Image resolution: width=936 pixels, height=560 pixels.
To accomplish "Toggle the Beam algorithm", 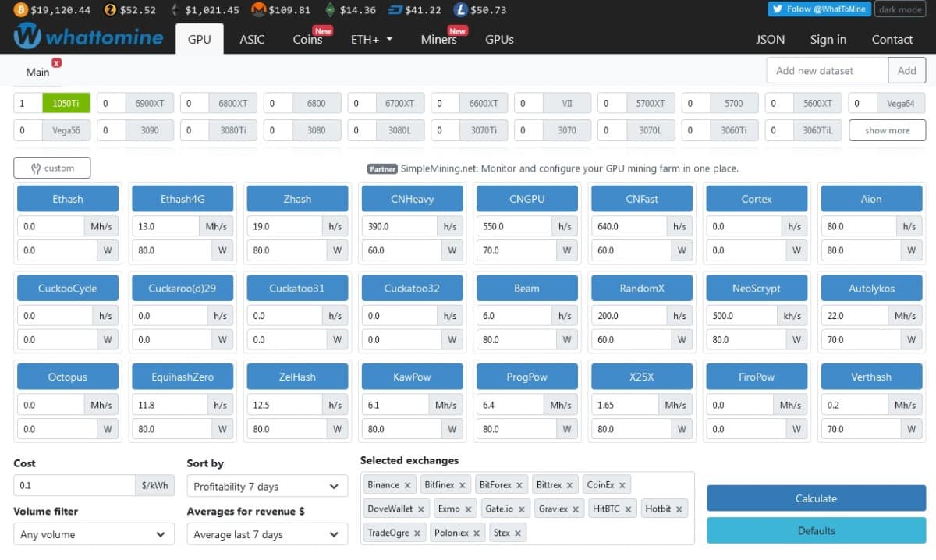I will coord(526,289).
